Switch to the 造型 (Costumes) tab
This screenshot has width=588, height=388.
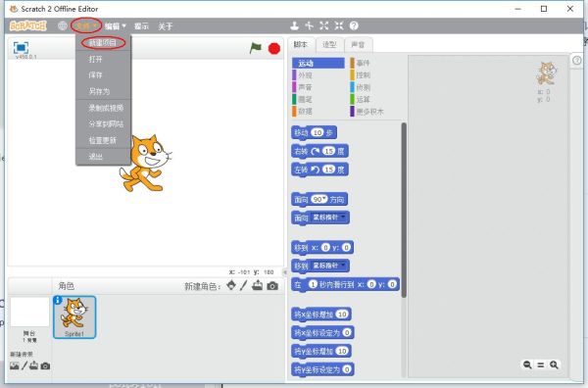(x=329, y=45)
